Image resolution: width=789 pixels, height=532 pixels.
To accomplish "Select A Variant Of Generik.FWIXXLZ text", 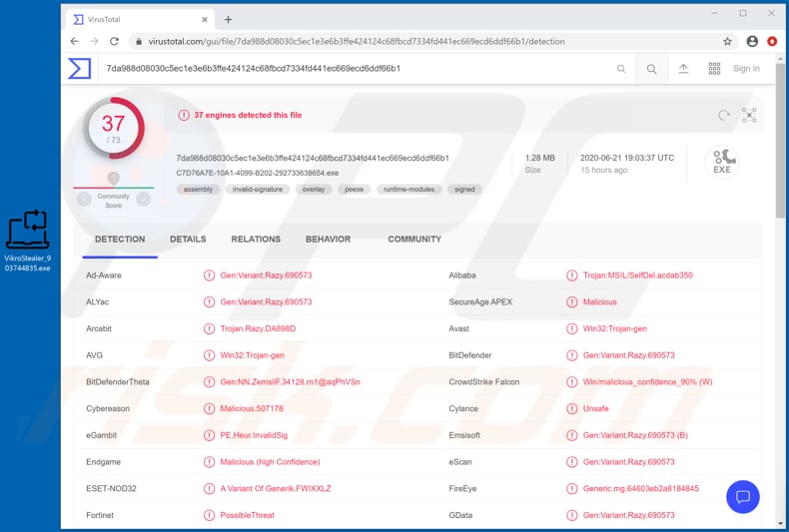I will pos(276,489).
